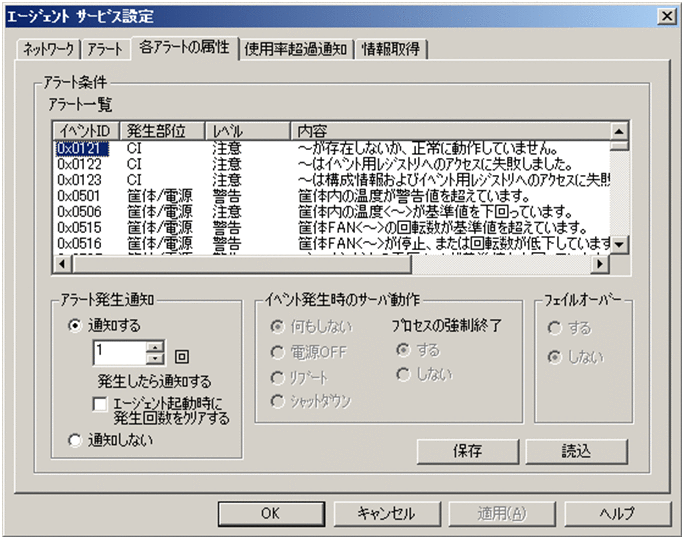Close the エージェント サービス設定 dialog
685x540 pixels.
click(x=667, y=17)
